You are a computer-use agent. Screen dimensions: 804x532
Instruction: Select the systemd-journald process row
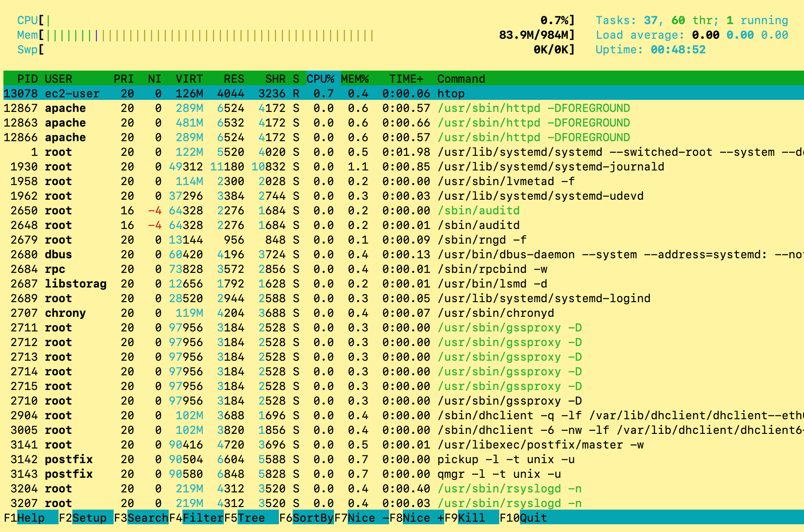tap(404, 167)
